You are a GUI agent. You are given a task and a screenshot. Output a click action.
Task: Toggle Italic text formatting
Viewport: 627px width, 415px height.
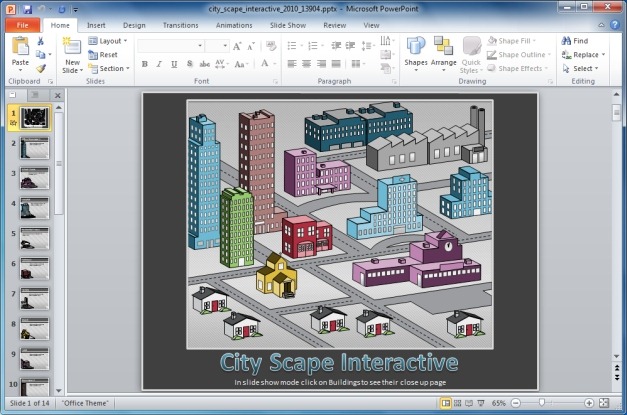tap(159, 64)
